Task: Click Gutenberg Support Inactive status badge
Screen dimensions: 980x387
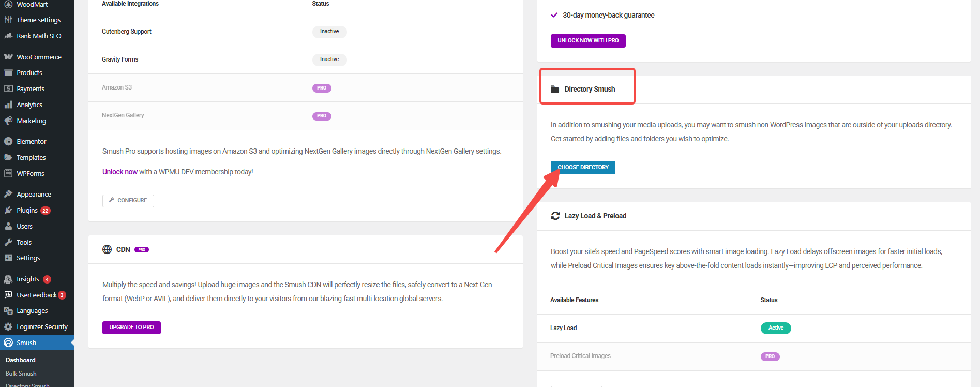Action: click(329, 32)
